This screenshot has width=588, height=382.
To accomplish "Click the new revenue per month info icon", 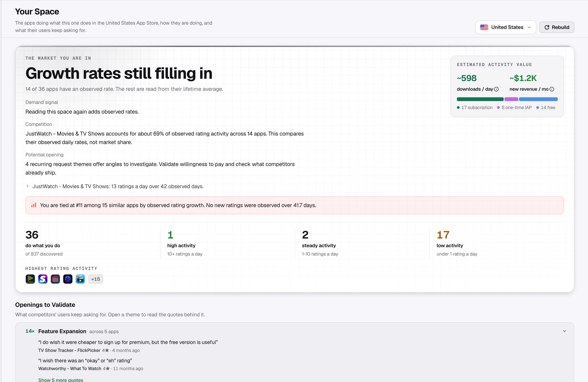I will [552, 89].
